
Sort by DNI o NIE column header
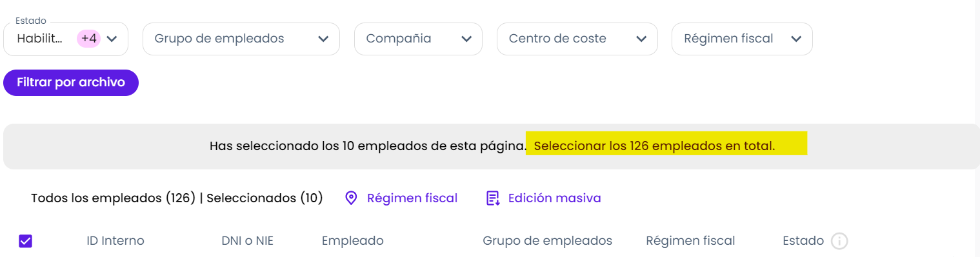[x=248, y=241]
